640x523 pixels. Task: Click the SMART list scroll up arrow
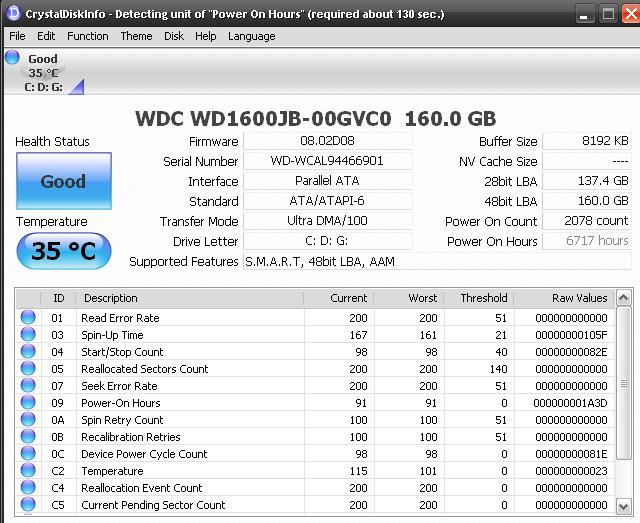click(x=623, y=298)
